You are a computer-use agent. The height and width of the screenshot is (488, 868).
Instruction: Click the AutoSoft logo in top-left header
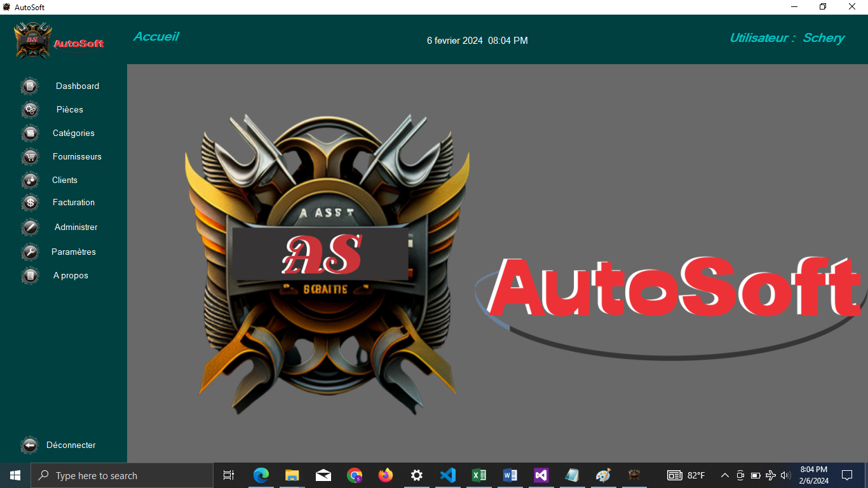point(59,41)
